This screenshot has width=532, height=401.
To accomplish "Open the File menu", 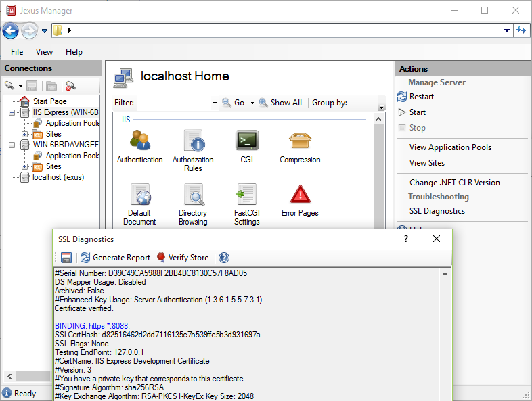I will [x=17, y=52].
